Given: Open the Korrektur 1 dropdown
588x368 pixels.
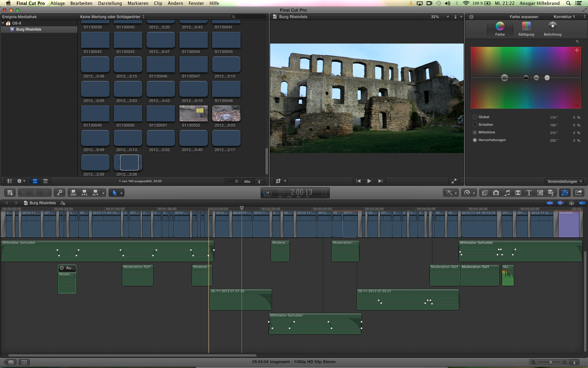Looking at the screenshot, I should point(569,17).
